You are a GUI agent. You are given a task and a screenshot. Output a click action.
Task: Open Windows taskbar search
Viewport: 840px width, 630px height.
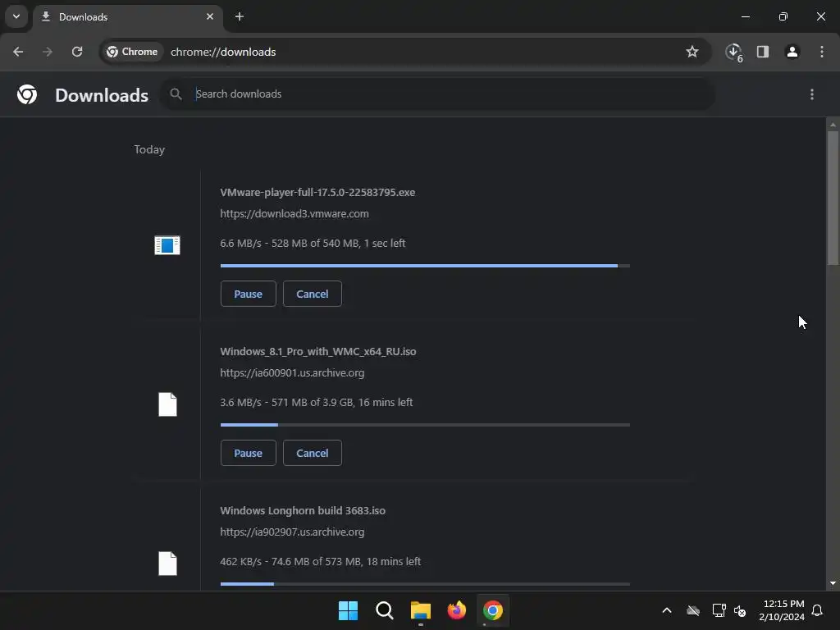click(384, 610)
